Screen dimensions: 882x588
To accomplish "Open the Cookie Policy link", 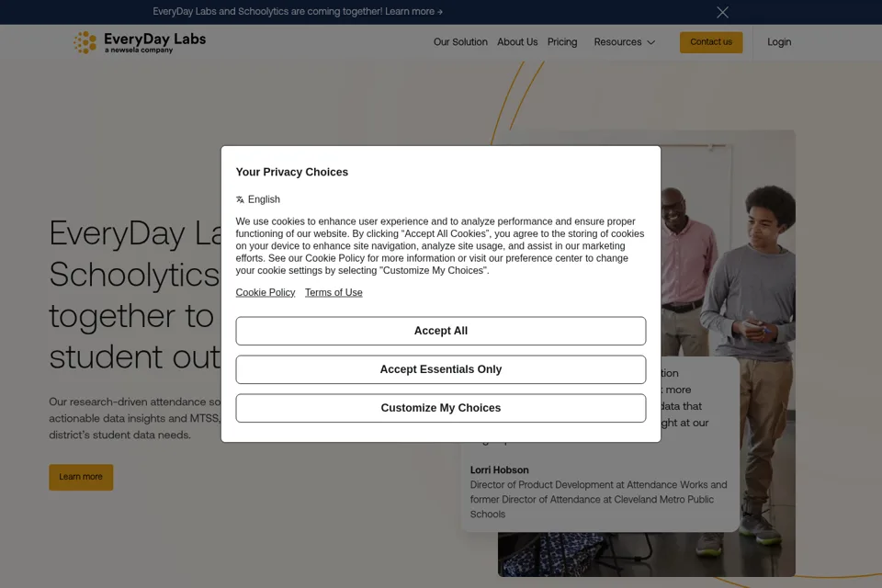I will (265, 292).
